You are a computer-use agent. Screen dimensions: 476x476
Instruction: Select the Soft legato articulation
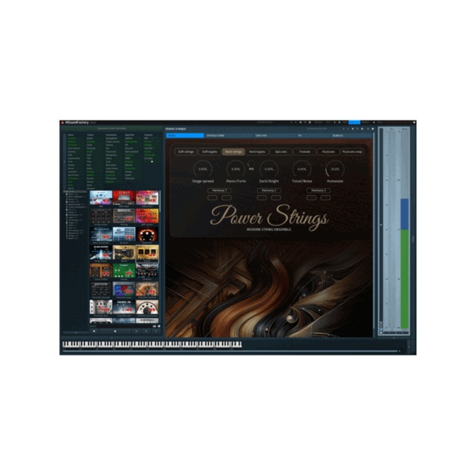coord(209,152)
